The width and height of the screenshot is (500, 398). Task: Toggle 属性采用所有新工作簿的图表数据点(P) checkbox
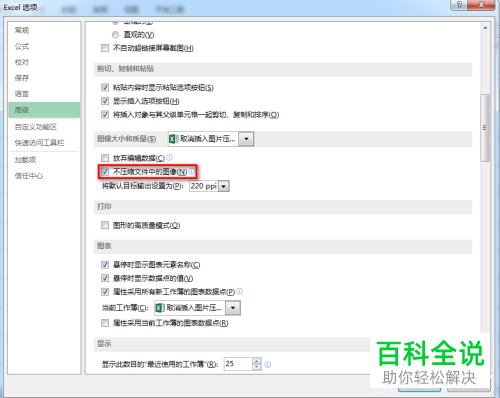click(x=105, y=292)
